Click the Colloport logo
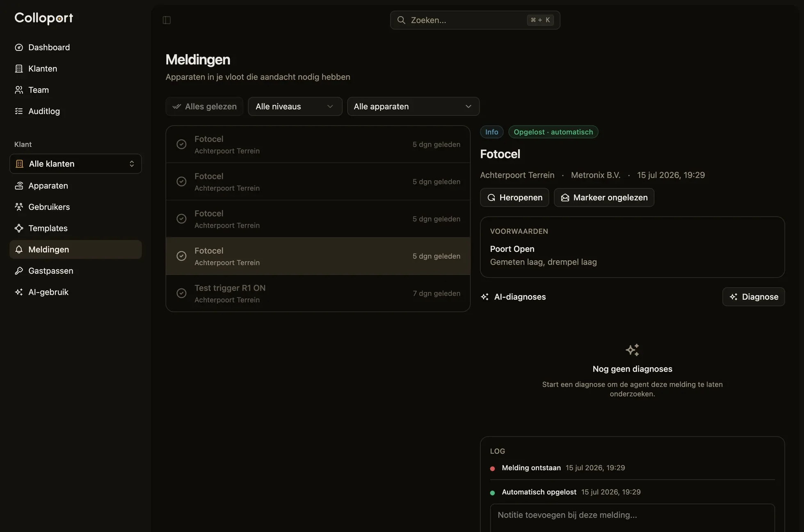 (43, 18)
